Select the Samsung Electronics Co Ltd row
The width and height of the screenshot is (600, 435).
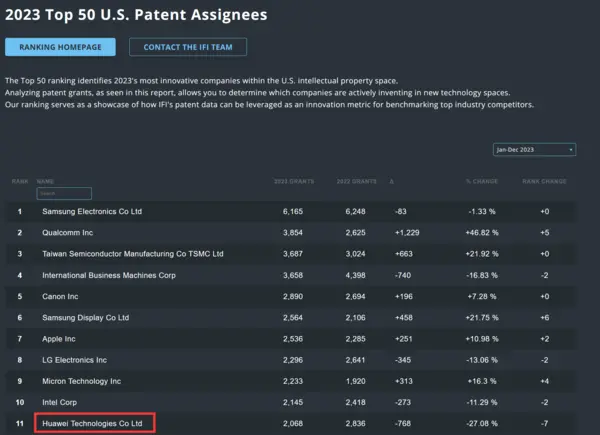tap(92, 212)
